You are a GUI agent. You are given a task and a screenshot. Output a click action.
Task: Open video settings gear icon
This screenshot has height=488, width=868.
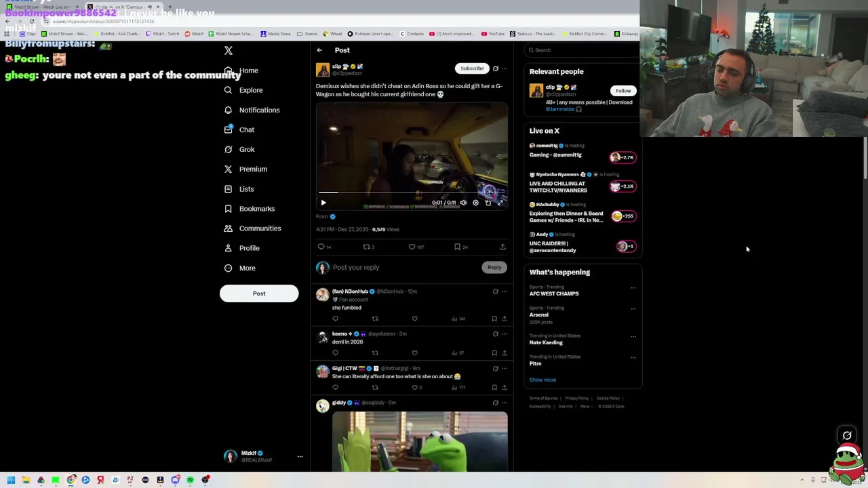pos(475,203)
